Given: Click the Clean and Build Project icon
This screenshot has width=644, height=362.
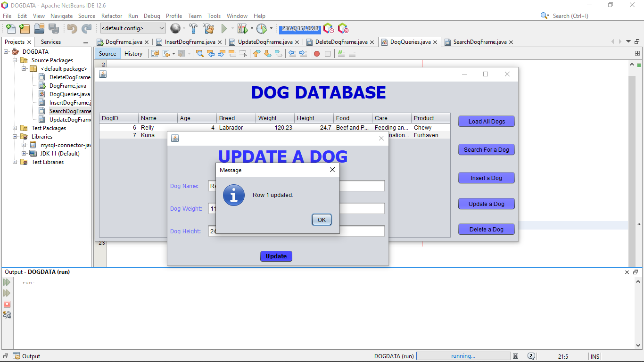Looking at the screenshot, I should [x=208, y=29].
